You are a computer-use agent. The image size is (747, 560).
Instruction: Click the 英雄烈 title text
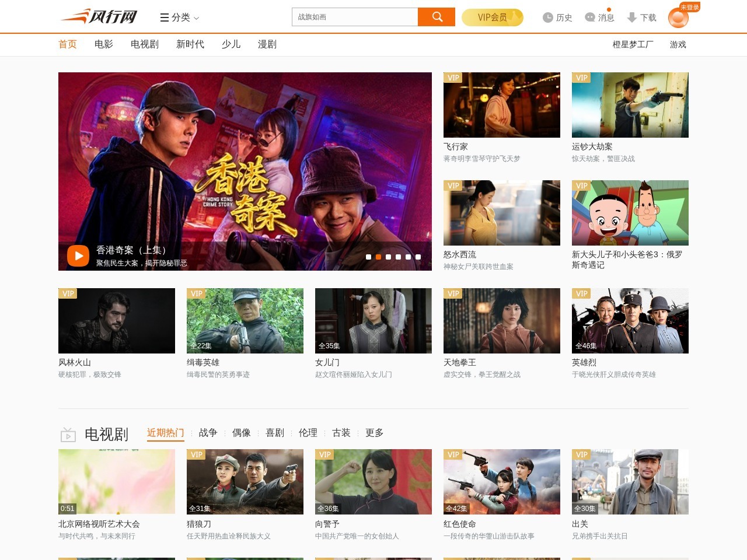coord(584,363)
